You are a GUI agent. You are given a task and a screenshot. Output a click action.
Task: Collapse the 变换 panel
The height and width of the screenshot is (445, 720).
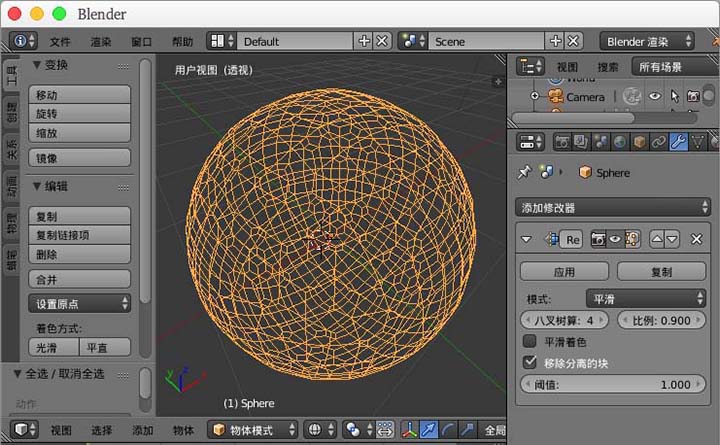(37, 65)
